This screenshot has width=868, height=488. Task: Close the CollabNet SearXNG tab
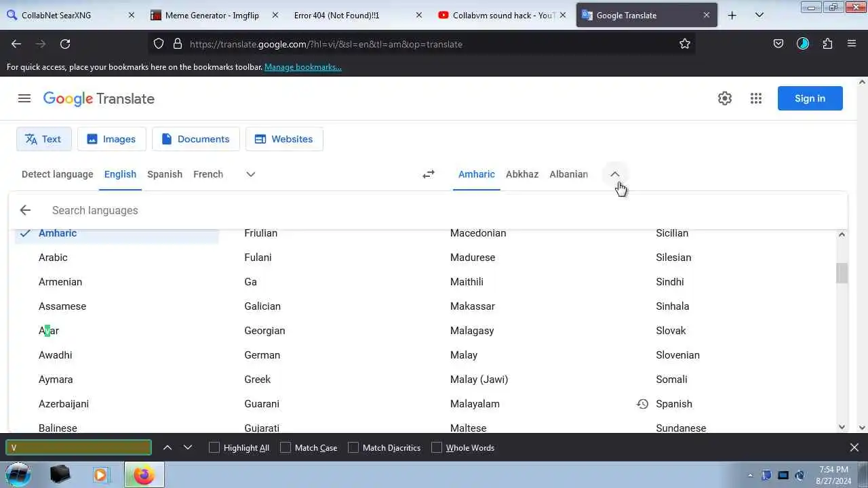click(x=132, y=15)
